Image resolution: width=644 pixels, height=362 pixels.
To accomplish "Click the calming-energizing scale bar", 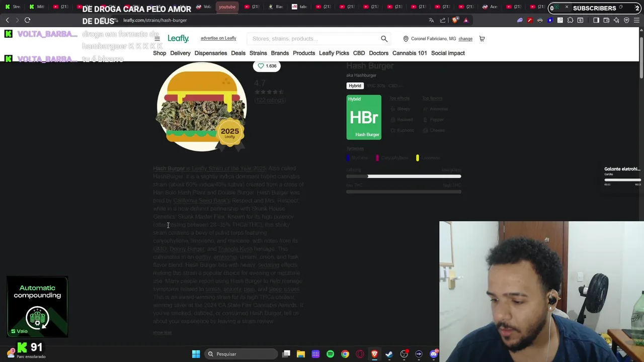I will pos(404,176).
